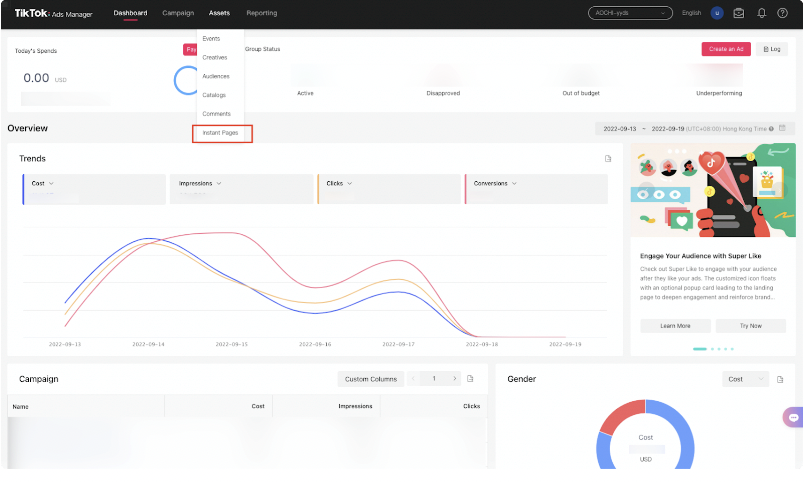Click the help question mark icon
The image size is (804, 482).
(782, 13)
